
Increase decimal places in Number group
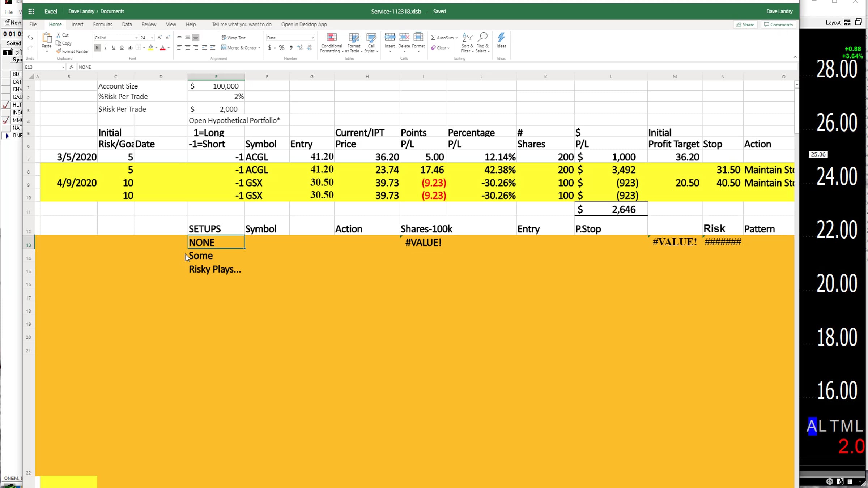[x=300, y=48]
